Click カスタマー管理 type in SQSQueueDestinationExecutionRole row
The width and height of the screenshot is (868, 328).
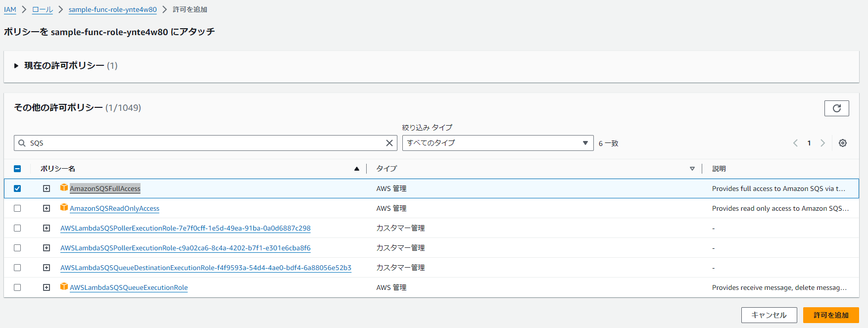400,268
